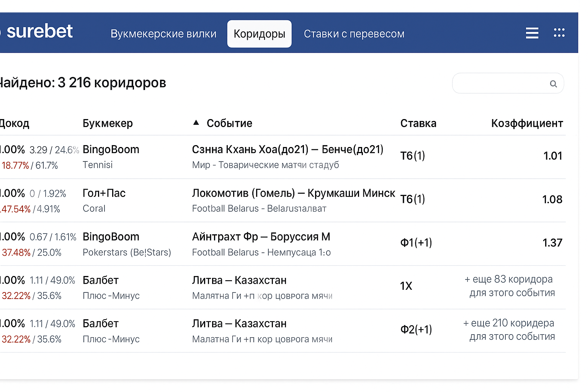This screenshot has width=588, height=392.
Task: Select Ставки с перевесом
Action: pyautogui.click(x=354, y=34)
